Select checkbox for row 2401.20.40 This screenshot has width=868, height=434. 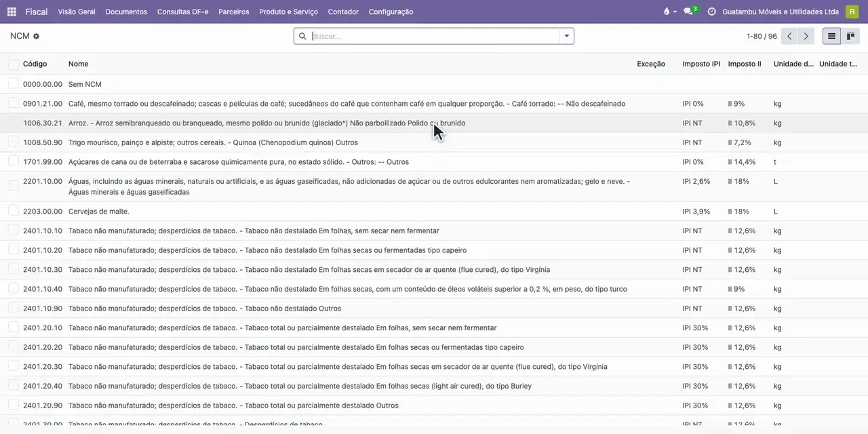pos(14,385)
